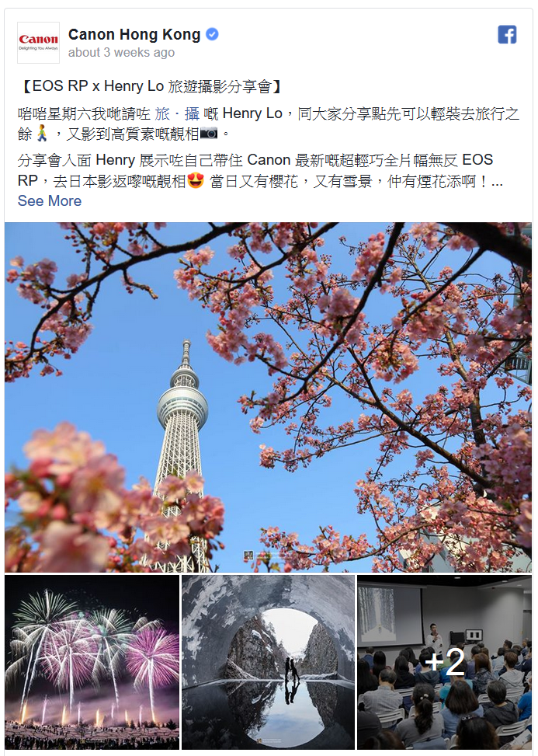538x756 pixels.
Task: Follow the 旅 · 攝 tagged page link
Action: [x=177, y=113]
